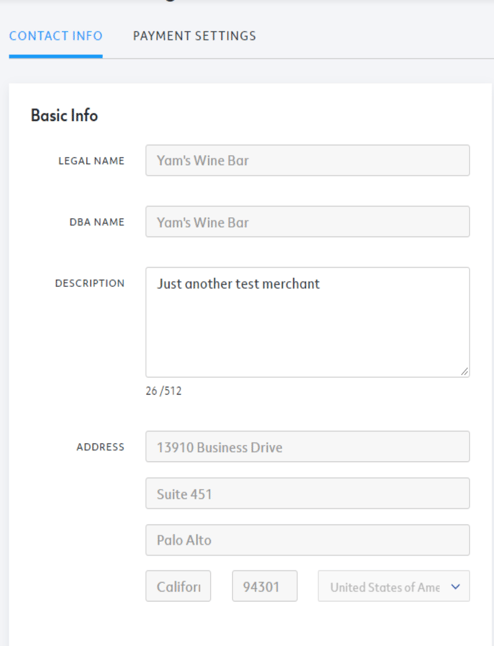
Task: Click the LEGAL NAME label
Action: (x=91, y=161)
